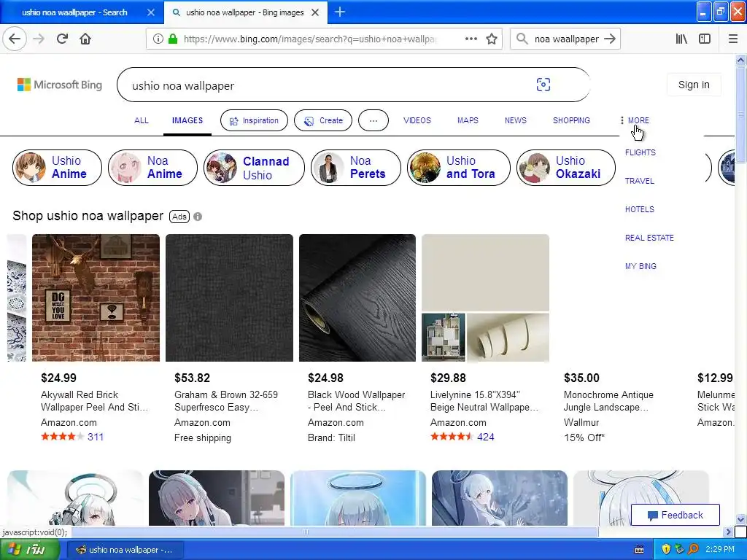The height and width of the screenshot is (560, 747).
Task: Click the magnifier in the Firefox search box
Action: 522,39
